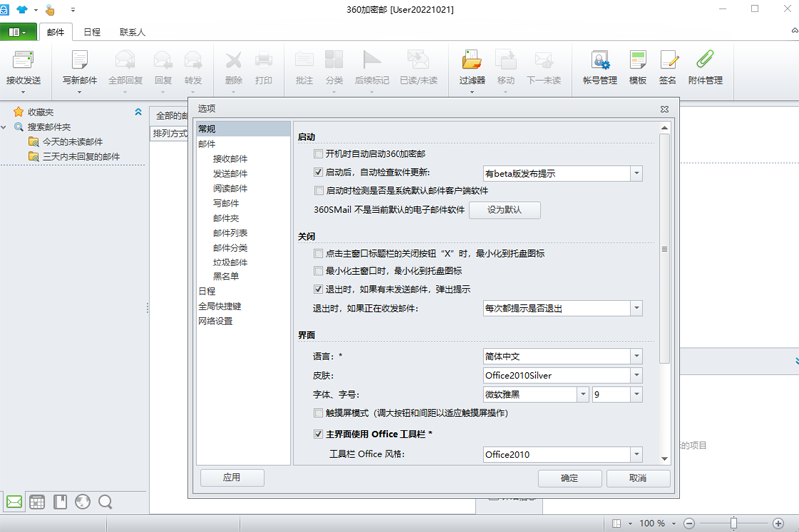Click the 转发 forward icon
This screenshot has width=799, height=532.
coord(193,60)
